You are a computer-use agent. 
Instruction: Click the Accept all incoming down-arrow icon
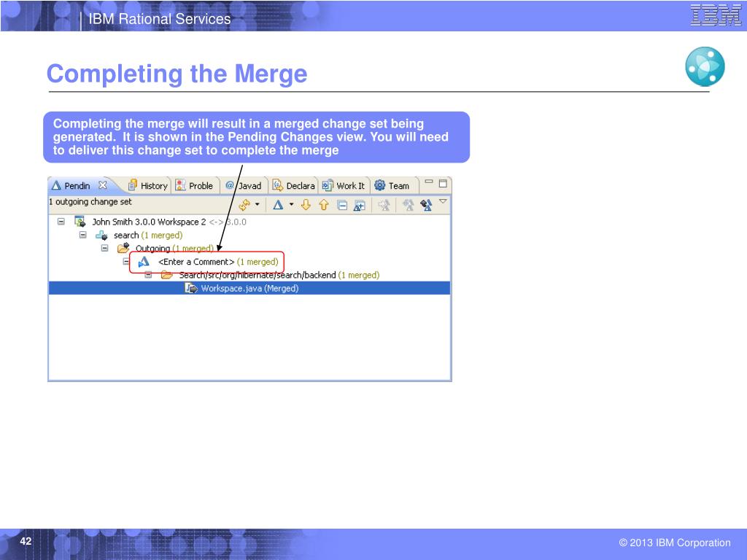pos(306,205)
